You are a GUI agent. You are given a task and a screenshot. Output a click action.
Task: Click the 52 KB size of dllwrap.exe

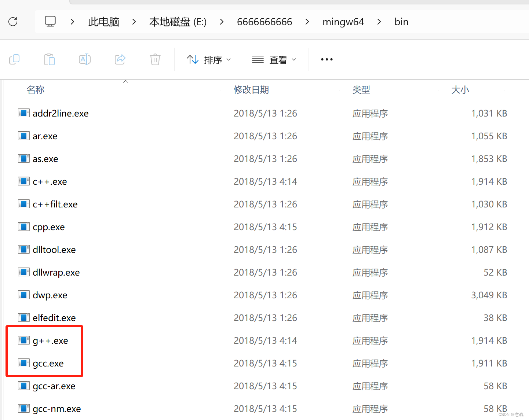pyautogui.click(x=495, y=272)
